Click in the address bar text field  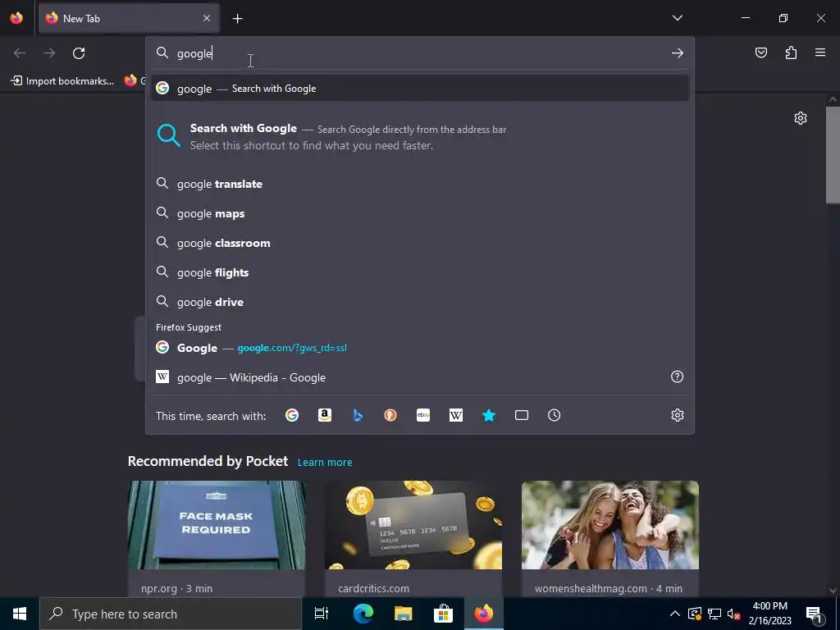tap(420, 53)
